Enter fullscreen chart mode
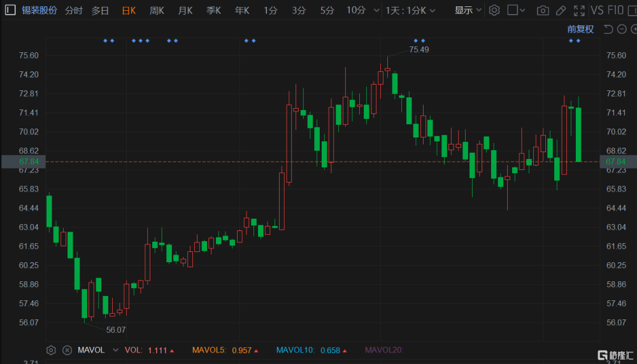Image resolution: width=637 pixels, height=364 pixels. (579, 11)
